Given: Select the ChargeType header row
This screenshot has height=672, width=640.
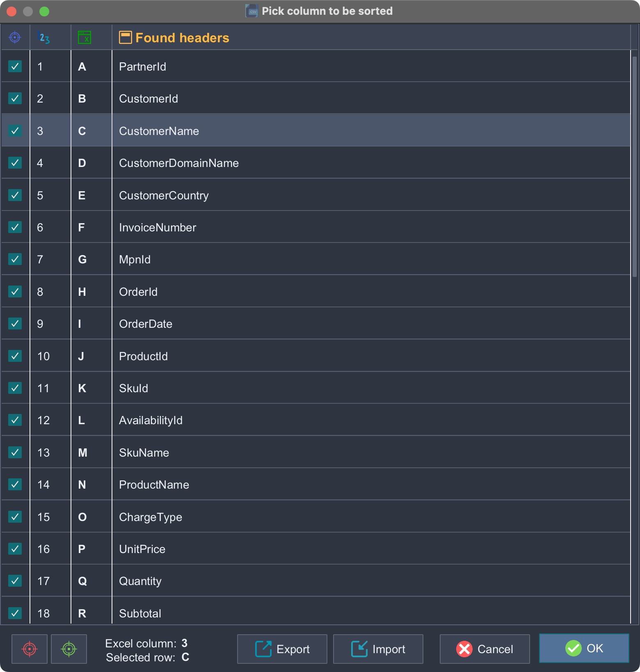Looking at the screenshot, I should tap(316, 517).
